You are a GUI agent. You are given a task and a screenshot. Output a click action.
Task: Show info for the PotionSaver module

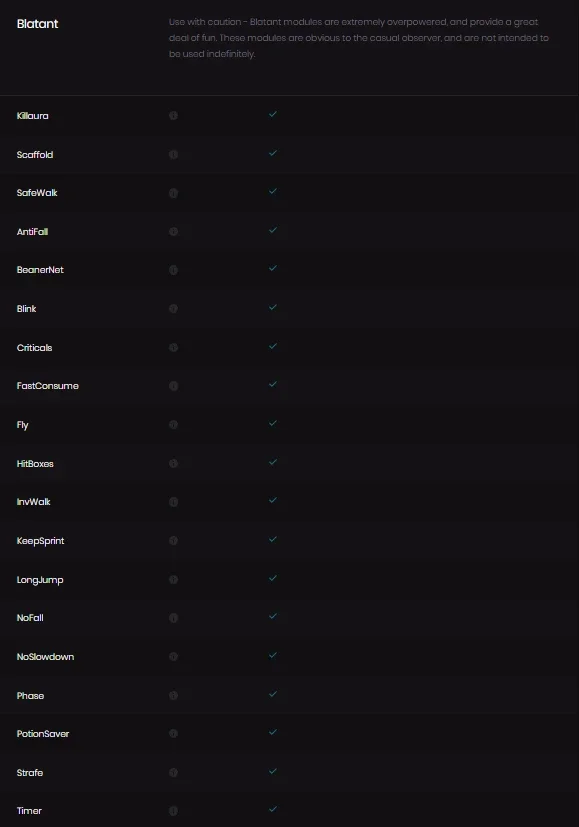[173, 734]
